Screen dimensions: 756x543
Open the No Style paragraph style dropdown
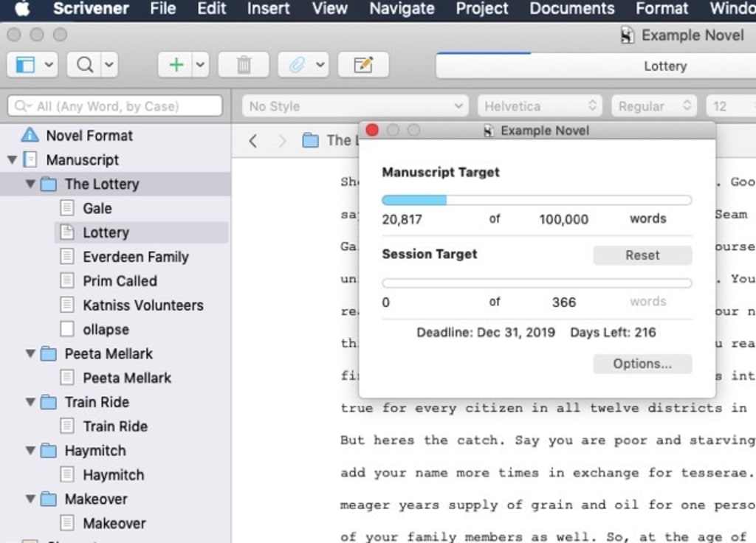tap(355, 106)
